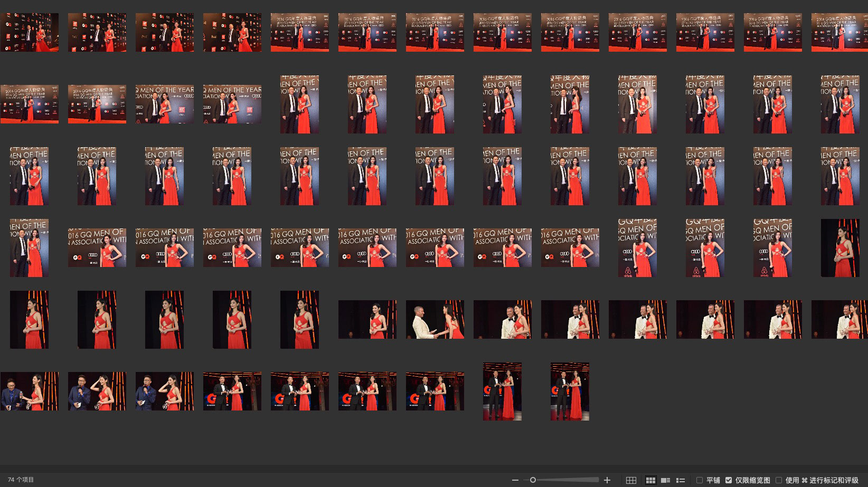
Task: Select the landscape solo photo on the dark stage
Action: pos(367,320)
